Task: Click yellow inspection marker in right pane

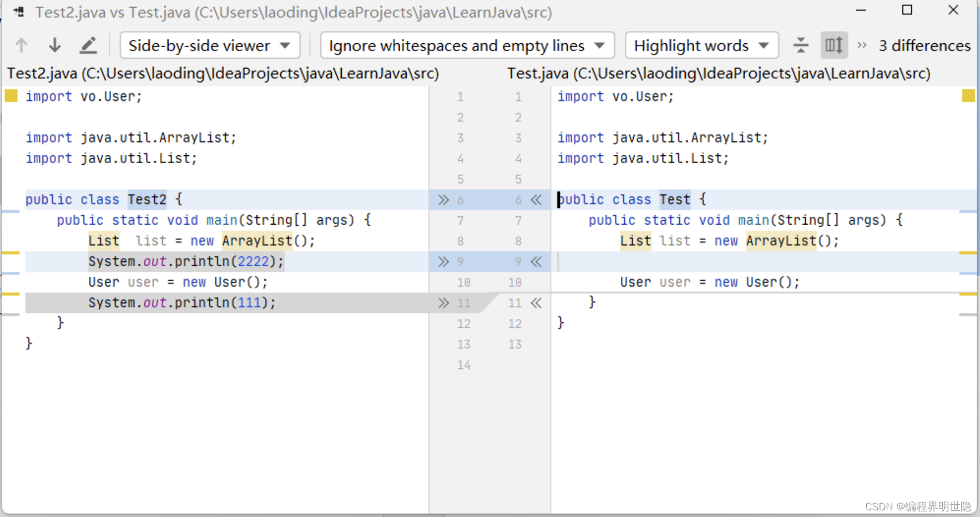Action: [968, 96]
